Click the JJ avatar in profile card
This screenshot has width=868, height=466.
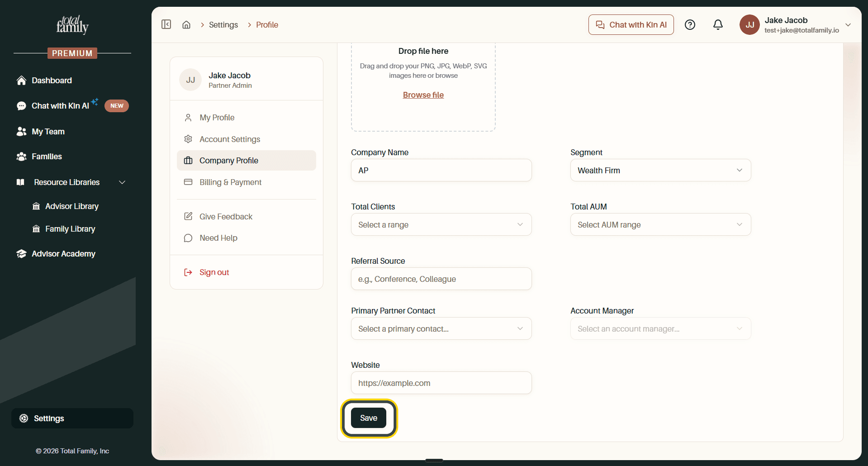point(190,80)
